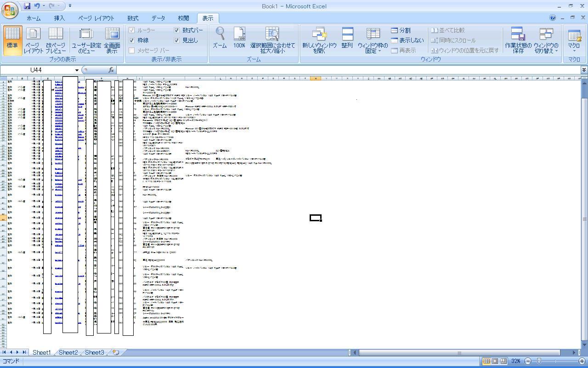The width and height of the screenshot is (588, 368).
Task: Save the workbook from the quick access toolbar
Action: (27, 6)
